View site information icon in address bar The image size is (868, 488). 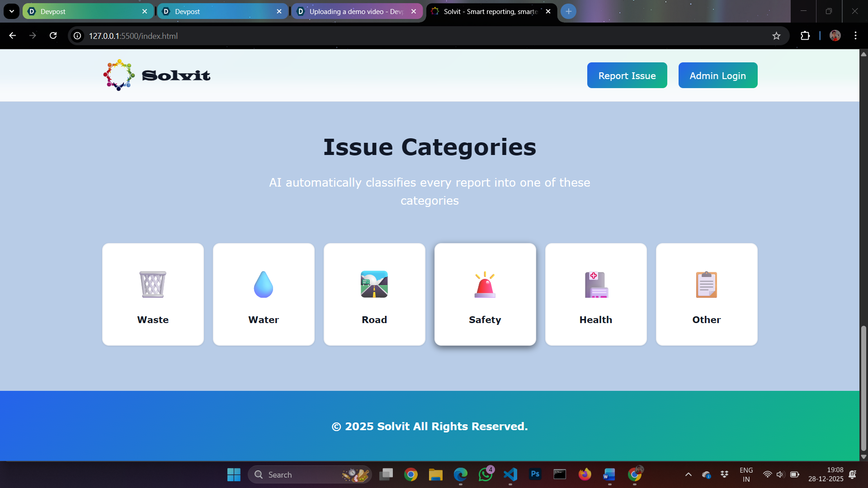point(78,36)
